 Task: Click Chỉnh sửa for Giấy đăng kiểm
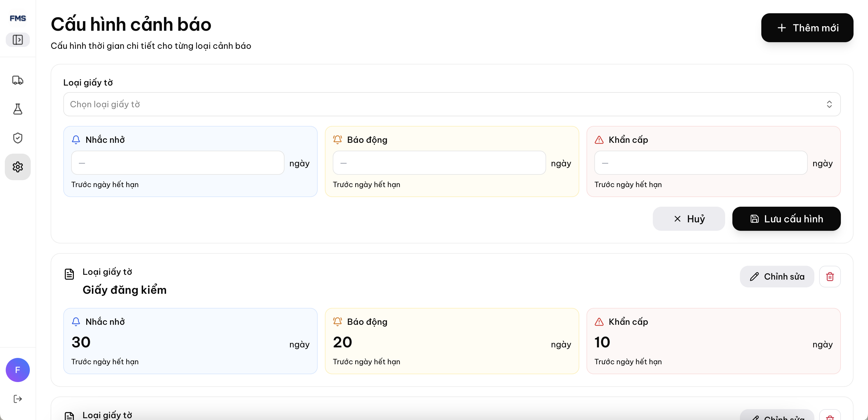(x=777, y=277)
